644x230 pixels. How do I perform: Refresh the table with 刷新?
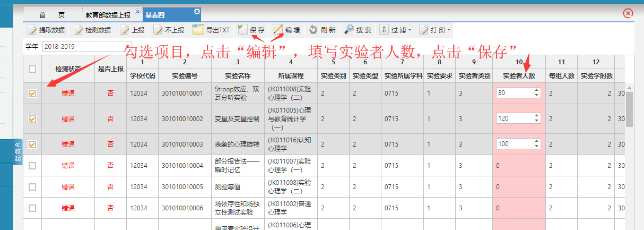pos(314,30)
